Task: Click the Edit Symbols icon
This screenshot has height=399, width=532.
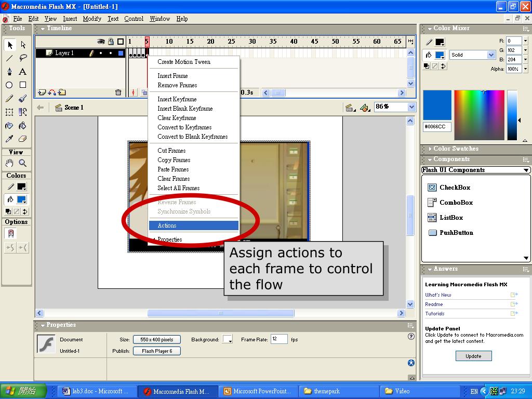Action: tap(365, 108)
